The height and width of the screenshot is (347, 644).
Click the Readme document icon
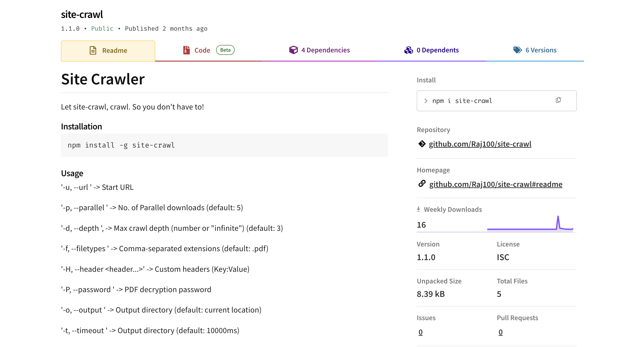pos(93,50)
